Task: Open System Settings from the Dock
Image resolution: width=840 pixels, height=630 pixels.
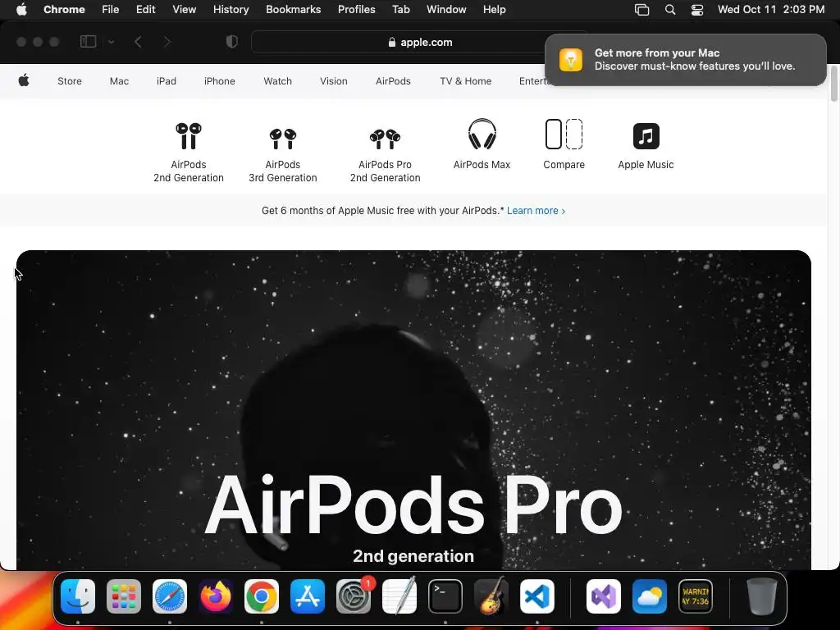Action: point(354,596)
